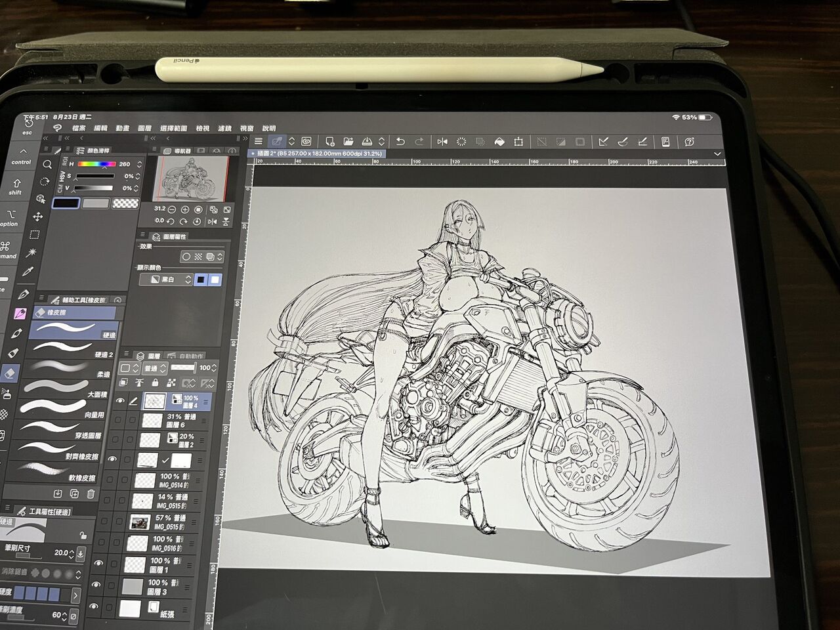This screenshot has width=840, height=630.
Task: Open the Clip Studio spiral icon
Action: click(306, 141)
